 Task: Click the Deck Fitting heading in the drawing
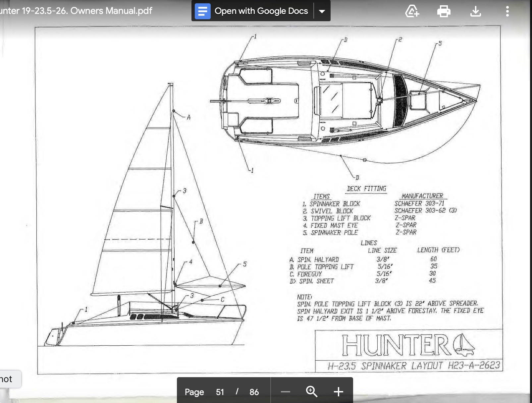click(366, 189)
